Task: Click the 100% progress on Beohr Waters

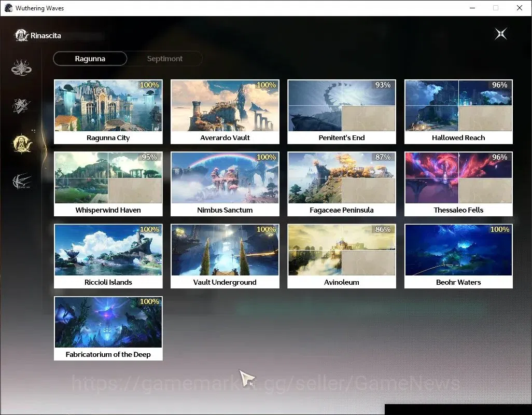Action: pos(499,229)
